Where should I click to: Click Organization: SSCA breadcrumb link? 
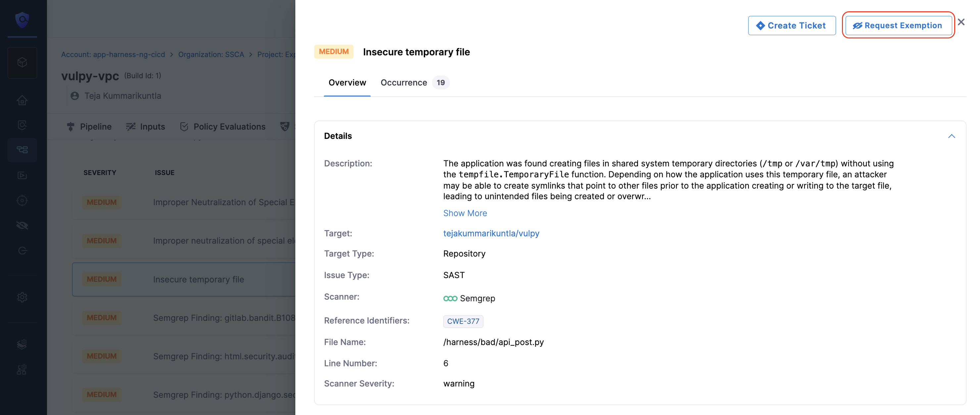coord(211,54)
